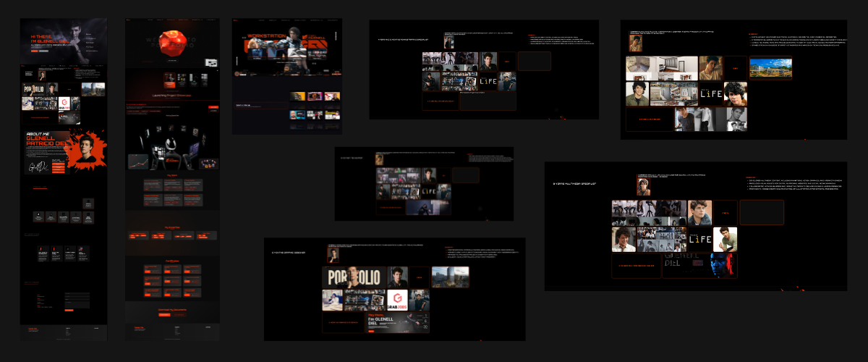868x362 pixels.
Task: Click the city skyline photo in the bottom-center frame
Action: (x=450, y=277)
